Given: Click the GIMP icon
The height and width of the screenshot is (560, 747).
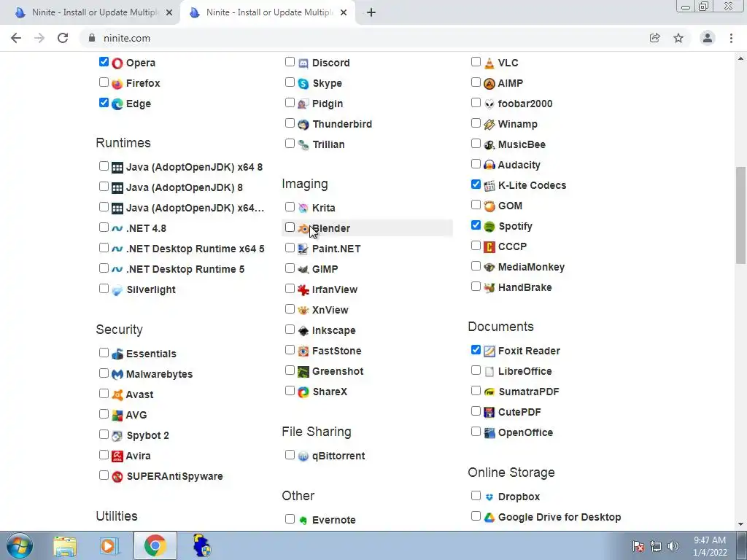Looking at the screenshot, I should click(x=303, y=270).
